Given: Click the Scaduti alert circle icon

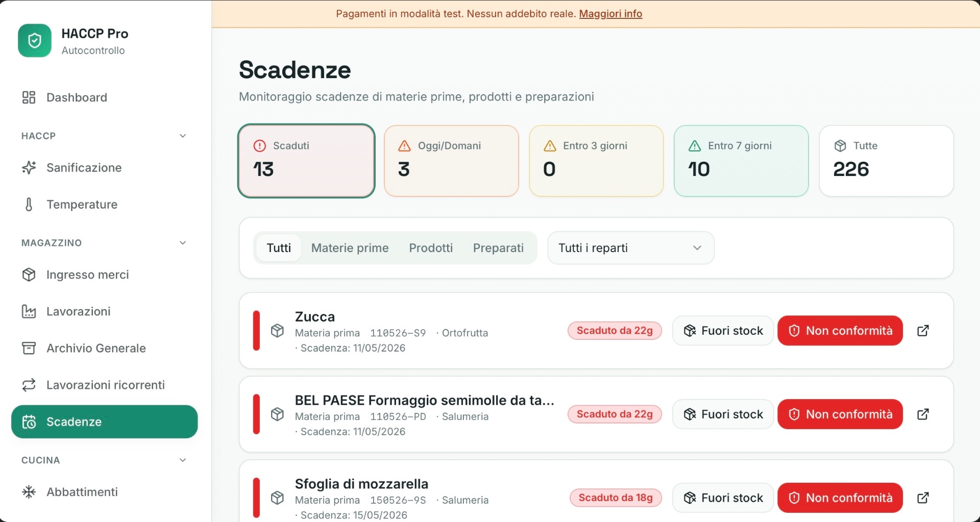Looking at the screenshot, I should (x=260, y=146).
